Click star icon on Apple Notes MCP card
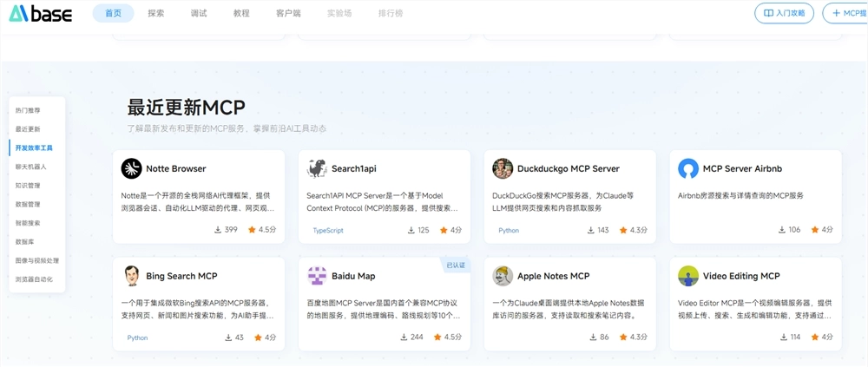 (622, 338)
